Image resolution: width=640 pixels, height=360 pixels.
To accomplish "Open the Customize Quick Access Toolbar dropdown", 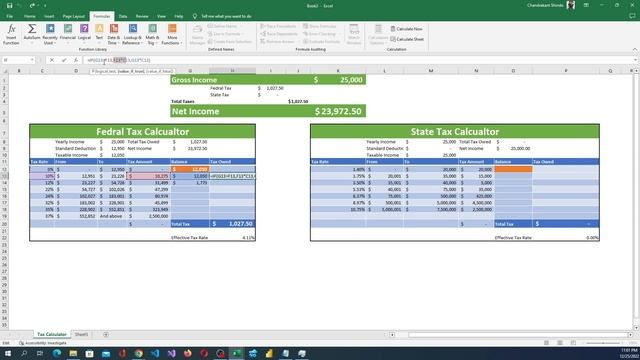I will click(45, 6).
